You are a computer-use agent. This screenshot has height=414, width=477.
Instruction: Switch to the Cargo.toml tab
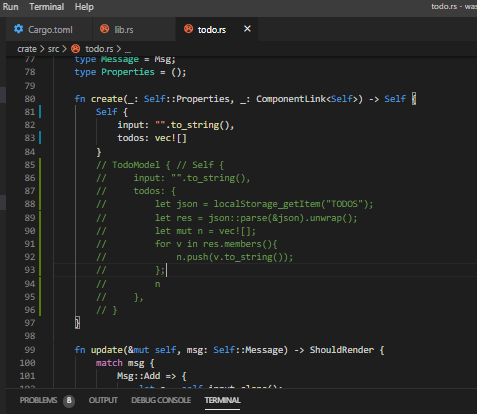point(49,29)
